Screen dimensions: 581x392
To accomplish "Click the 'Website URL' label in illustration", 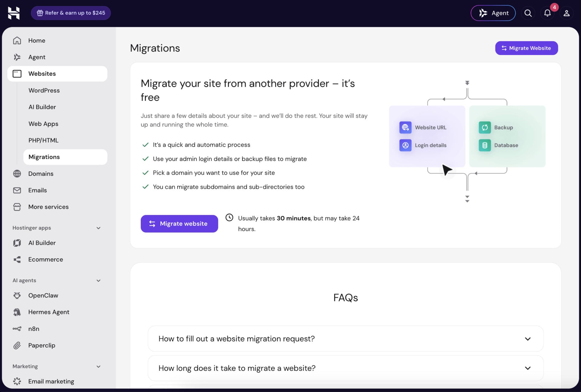I will pyautogui.click(x=430, y=127).
